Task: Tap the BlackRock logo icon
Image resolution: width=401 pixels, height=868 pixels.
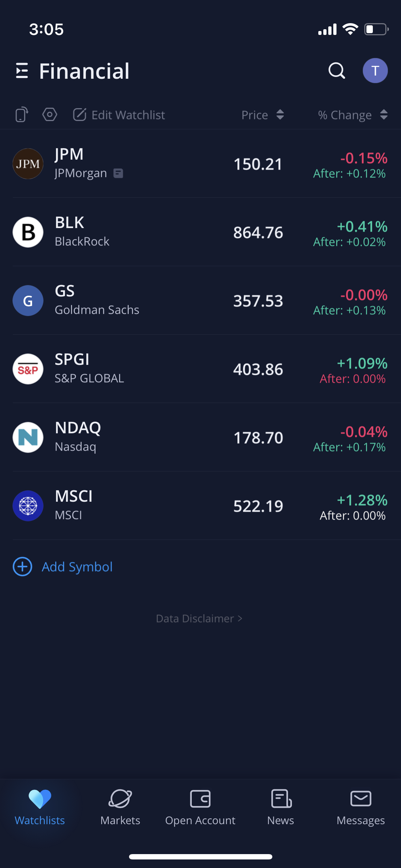Action: 28,232
